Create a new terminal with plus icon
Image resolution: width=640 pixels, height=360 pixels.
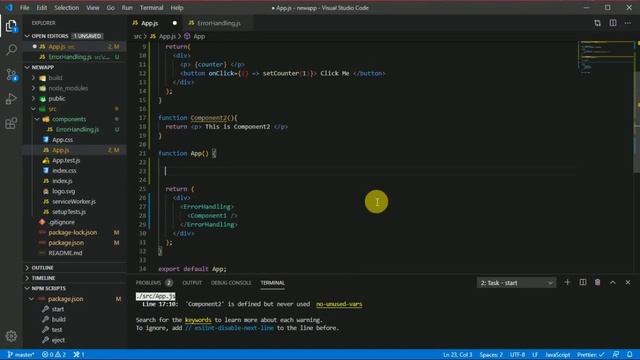pyautogui.click(x=567, y=282)
